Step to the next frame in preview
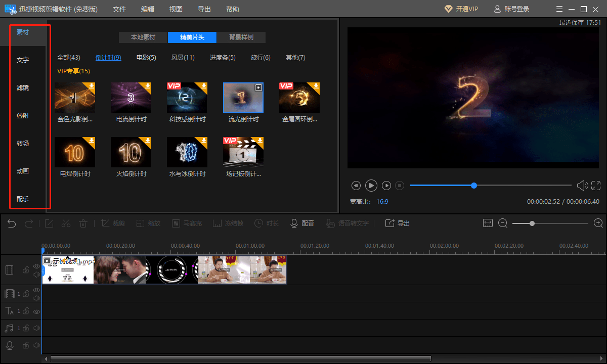Viewport: 607px width, 364px height. 386,186
